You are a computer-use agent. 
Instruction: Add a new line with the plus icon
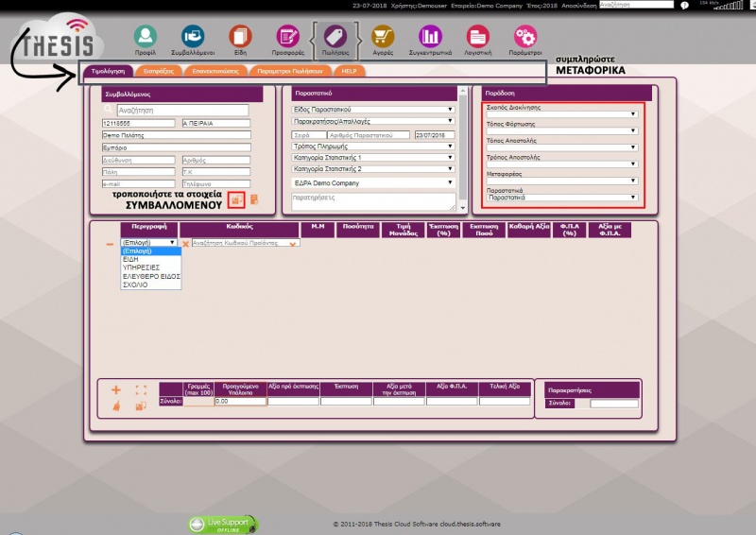116,389
